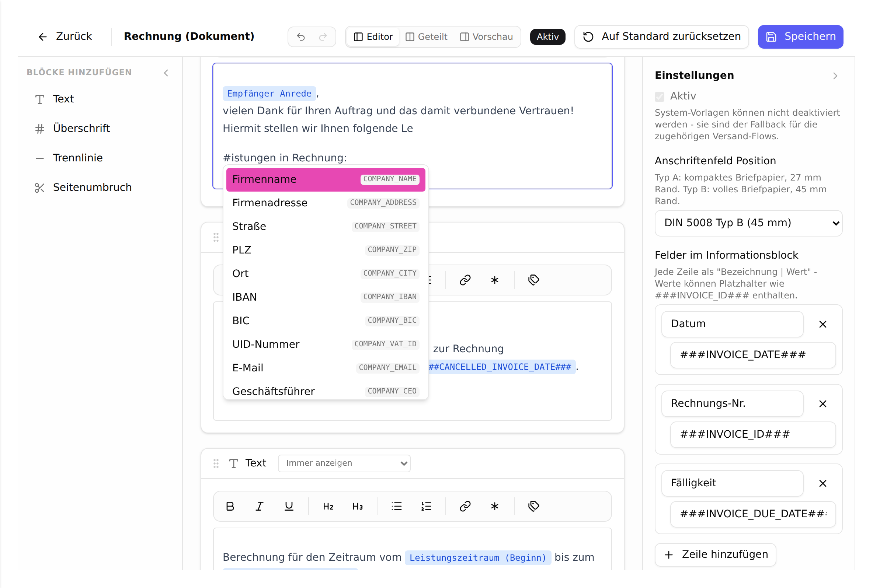Toggle the Aktiv checkbox in Einstellungen
The height and width of the screenshot is (588, 873).
tap(659, 97)
